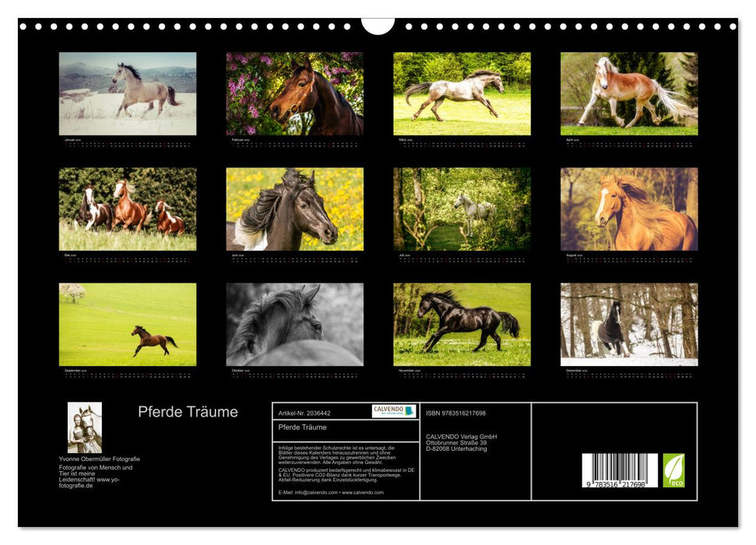Select the February horse with lilac blossoms

pos(294,93)
